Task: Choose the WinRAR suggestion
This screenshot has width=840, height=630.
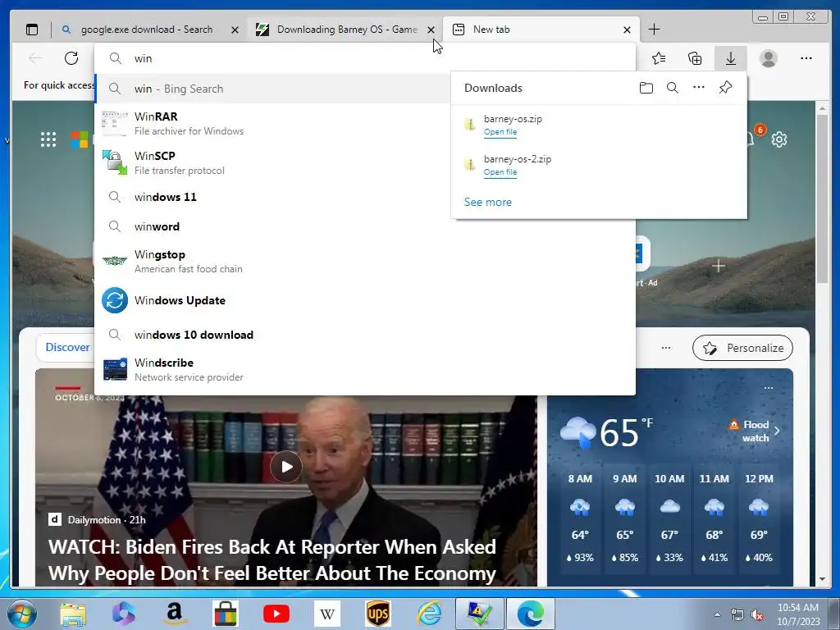Action: tap(272, 123)
